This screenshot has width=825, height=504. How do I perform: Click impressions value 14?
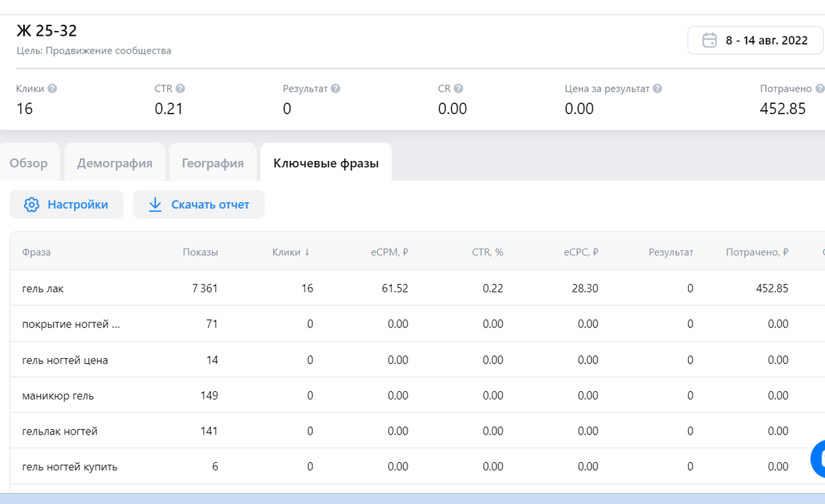(212, 360)
